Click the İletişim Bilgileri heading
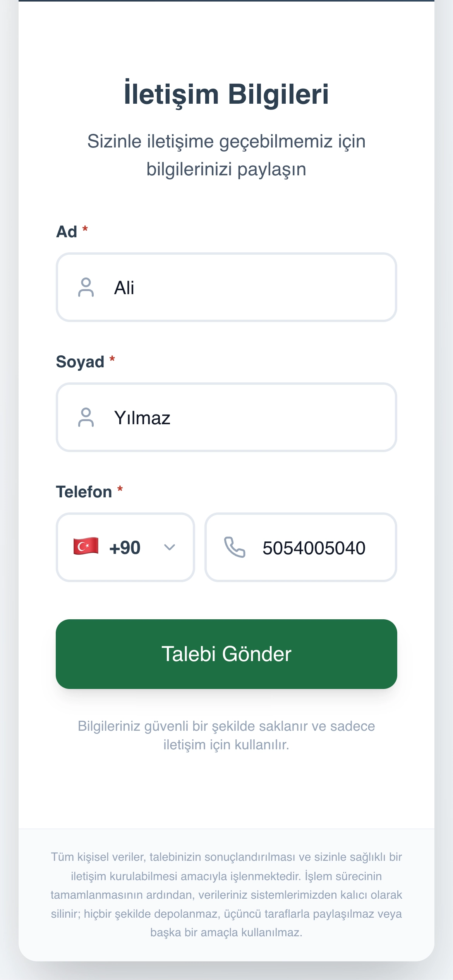Screen dimensions: 453x980 click(x=226, y=94)
